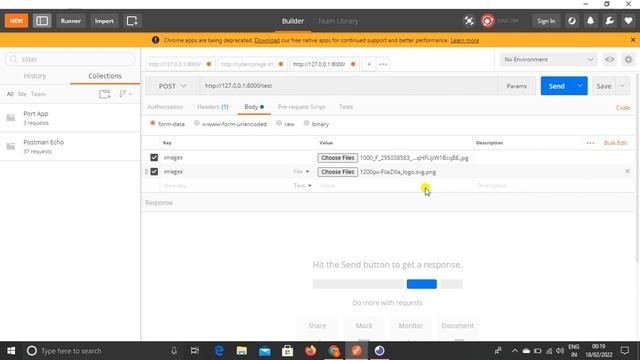The height and width of the screenshot is (360, 640).
Task: Open the POST method dropdown
Action: pos(172,86)
